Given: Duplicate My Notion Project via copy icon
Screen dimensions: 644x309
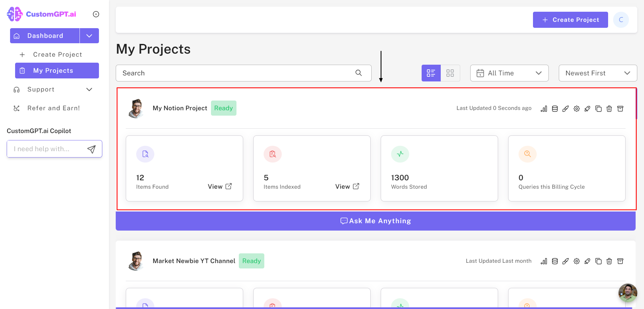Looking at the screenshot, I should coord(598,109).
